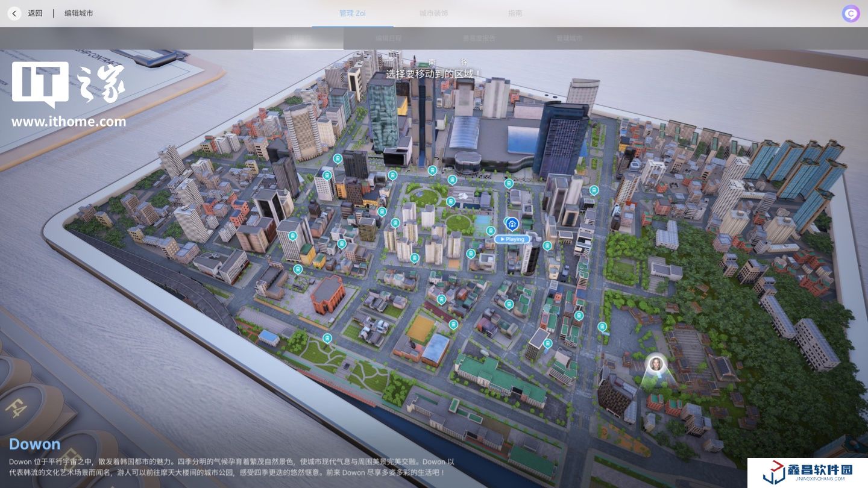The height and width of the screenshot is (488, 868).
Task: Open the purple profile avatar icon
Action: click(x=851, y=14)
